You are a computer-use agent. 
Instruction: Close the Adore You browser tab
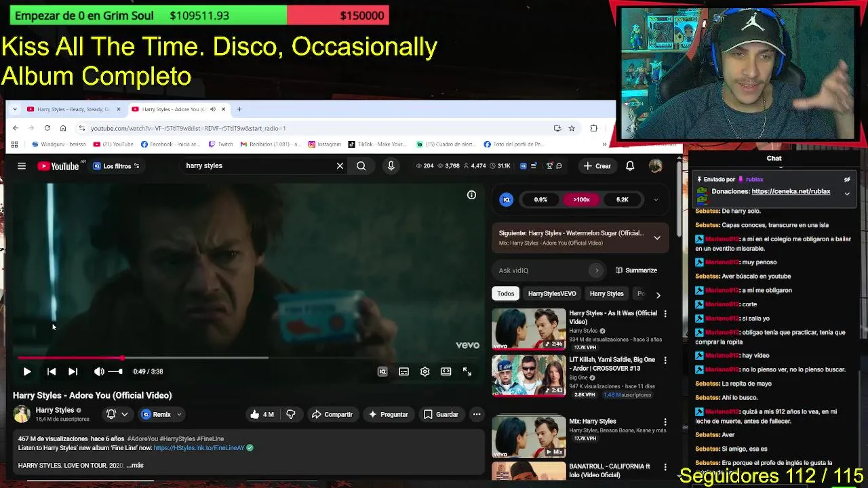point(222,109)
